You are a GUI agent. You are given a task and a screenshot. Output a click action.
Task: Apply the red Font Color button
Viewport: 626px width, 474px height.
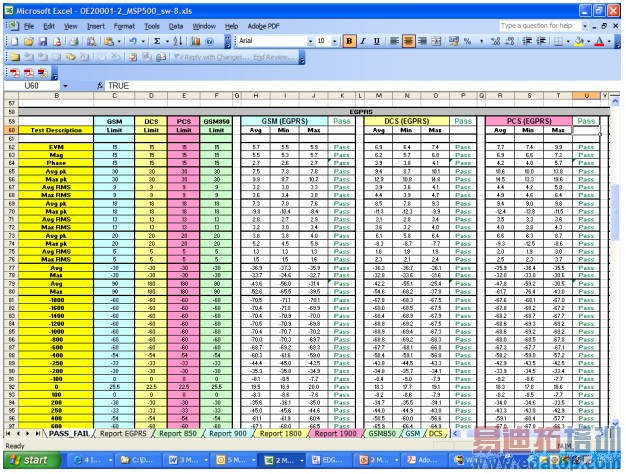coord(600,41)
